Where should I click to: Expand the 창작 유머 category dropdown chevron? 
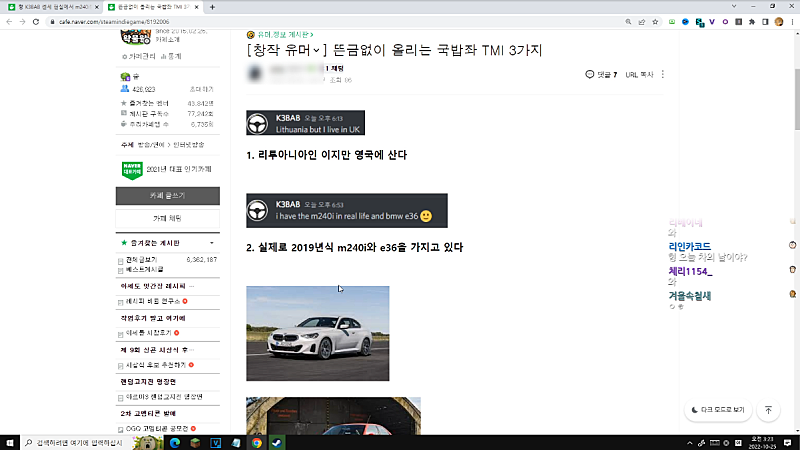[316, 50]
